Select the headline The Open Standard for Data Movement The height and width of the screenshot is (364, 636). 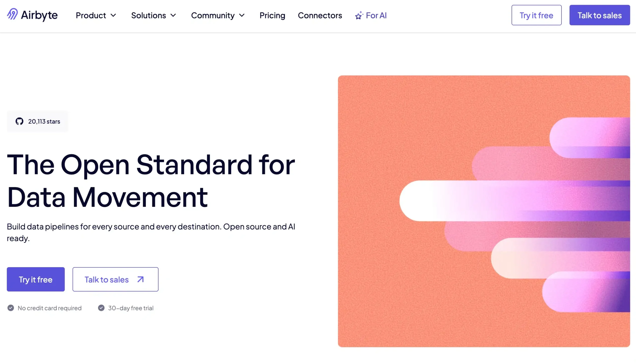click(x=150, y=180)
